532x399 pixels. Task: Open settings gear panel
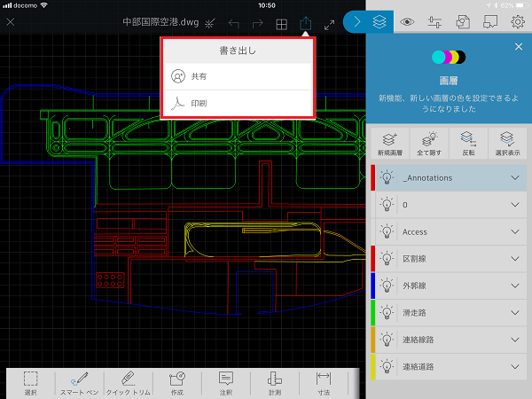[x=518, y=22]
